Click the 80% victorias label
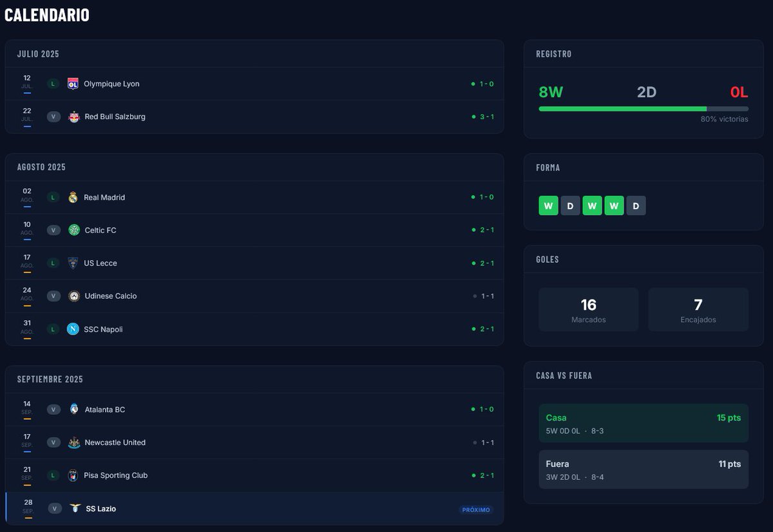 725,119
